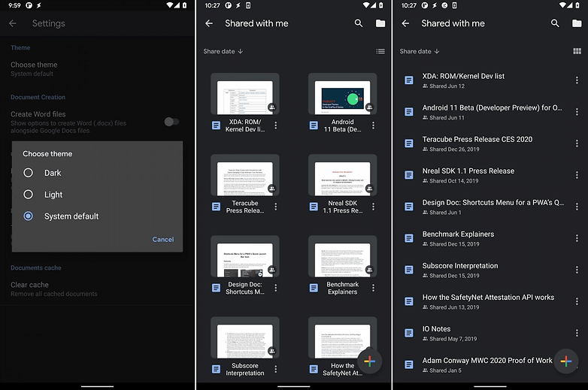588x390 pixels.
Task: Change Share date sort in list-view screen
Action: [x=420, y=51]
